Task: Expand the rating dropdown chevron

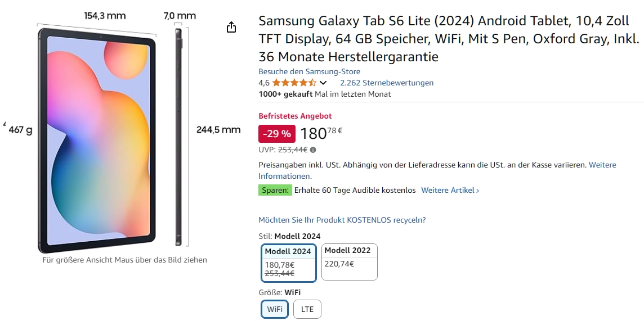Action: coord(323,83)
